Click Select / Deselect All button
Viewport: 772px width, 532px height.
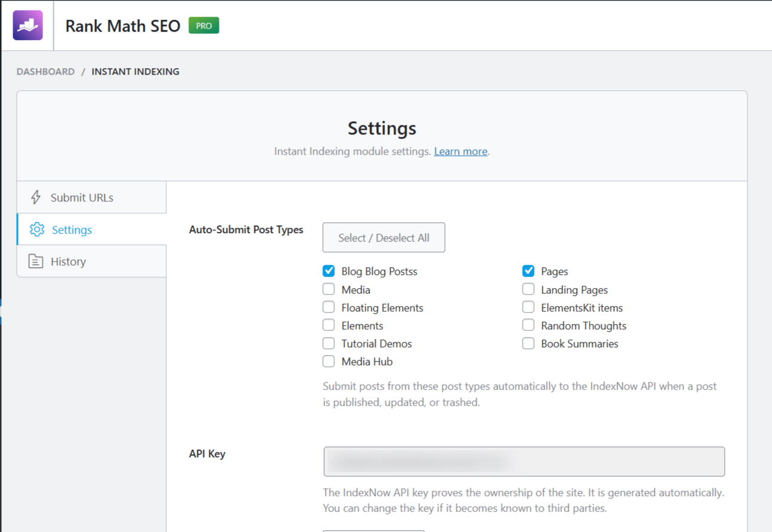point(384,237)
